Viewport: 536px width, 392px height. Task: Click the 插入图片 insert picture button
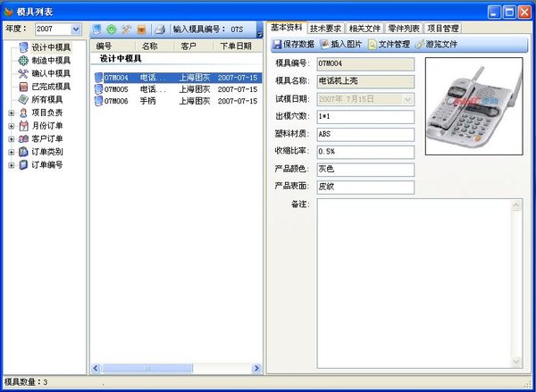(x=341, y=44)
